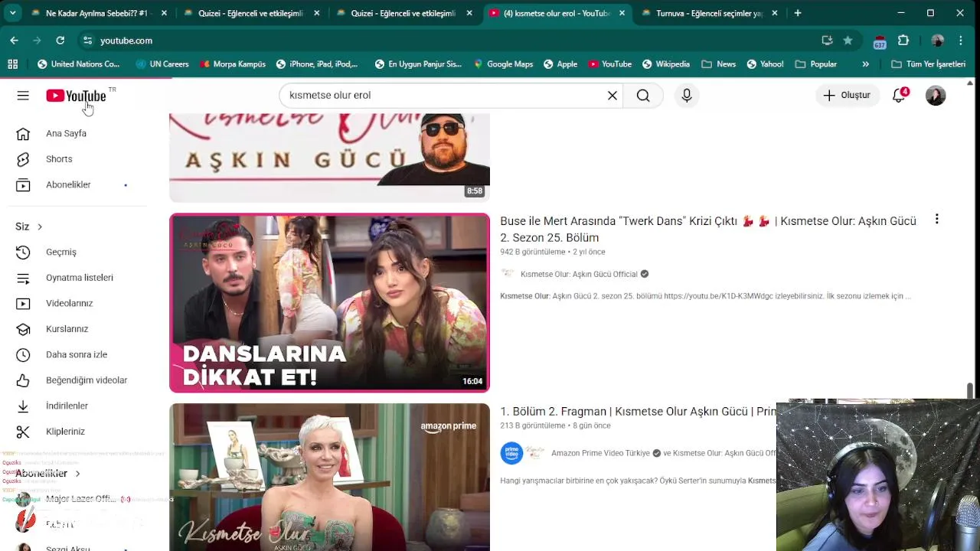The image size is (980, 551).
Task: Show more bookmarks with double chevron
Action: (865, 64)
